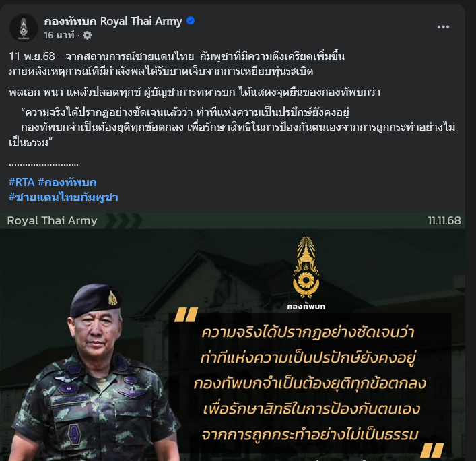This screenshot has width=476, height=461.
Task: Open the general's portrait photo
Action: click(x=94, y=372)
